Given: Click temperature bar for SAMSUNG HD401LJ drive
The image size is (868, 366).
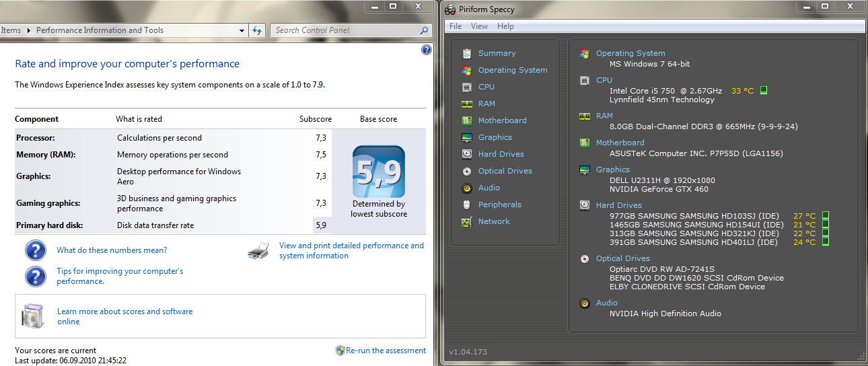Looking at the screenshot, I should pos(826,242).
